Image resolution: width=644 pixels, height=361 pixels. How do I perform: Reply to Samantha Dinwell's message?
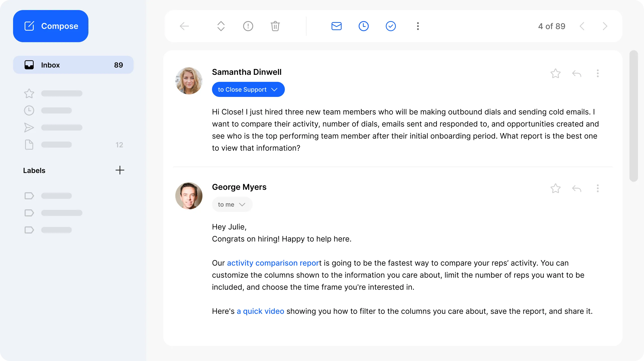coord(577,74)
